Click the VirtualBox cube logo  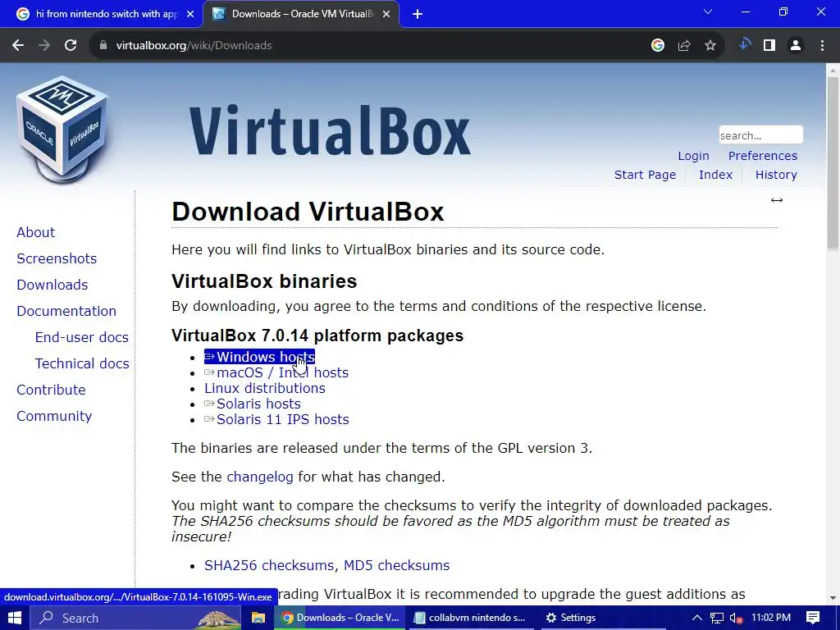coord(62,129)
